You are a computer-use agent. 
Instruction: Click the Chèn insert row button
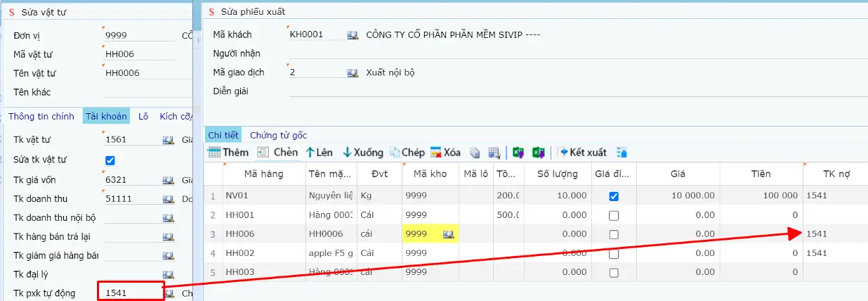(x=278, y=153)
